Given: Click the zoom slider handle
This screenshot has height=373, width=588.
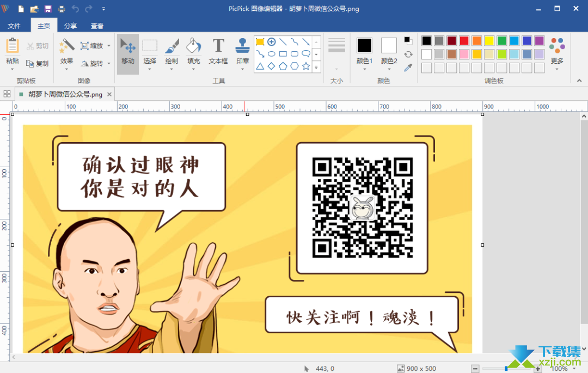Looking at the screenshot, I should (506, 369).
